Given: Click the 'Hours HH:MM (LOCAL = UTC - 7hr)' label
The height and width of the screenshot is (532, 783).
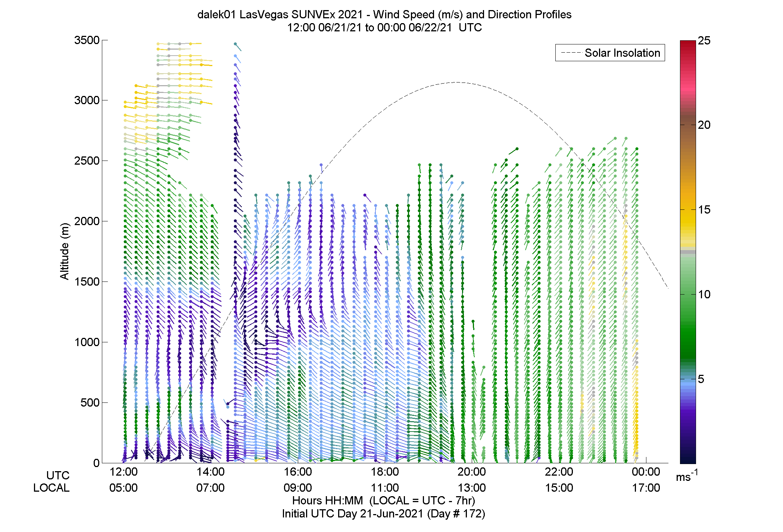Looking at the screenshot, I should tap(384, 500).
